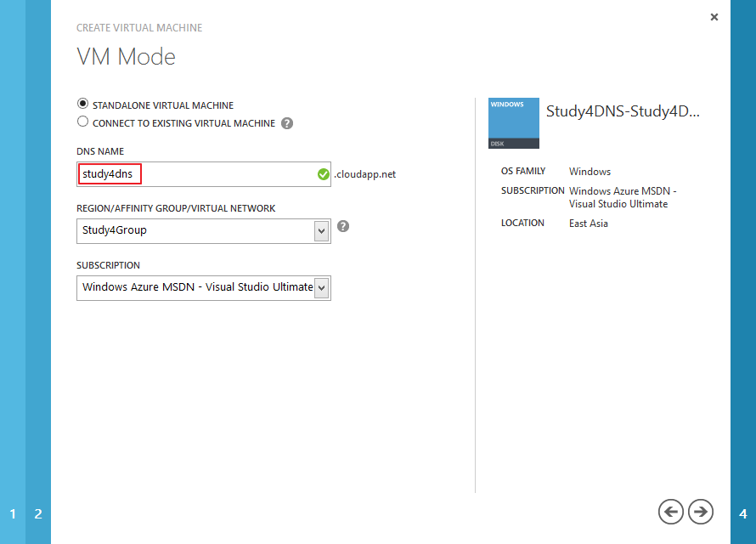This screenshot has width=756, height=544.
Task: Select Connect to Existing Virtual Machine option
Action: [x=83, y=122]
